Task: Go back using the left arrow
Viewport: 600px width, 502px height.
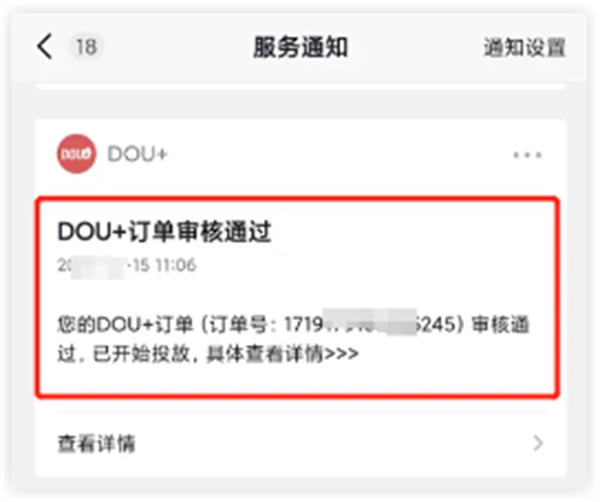Action: pos(44,47)
